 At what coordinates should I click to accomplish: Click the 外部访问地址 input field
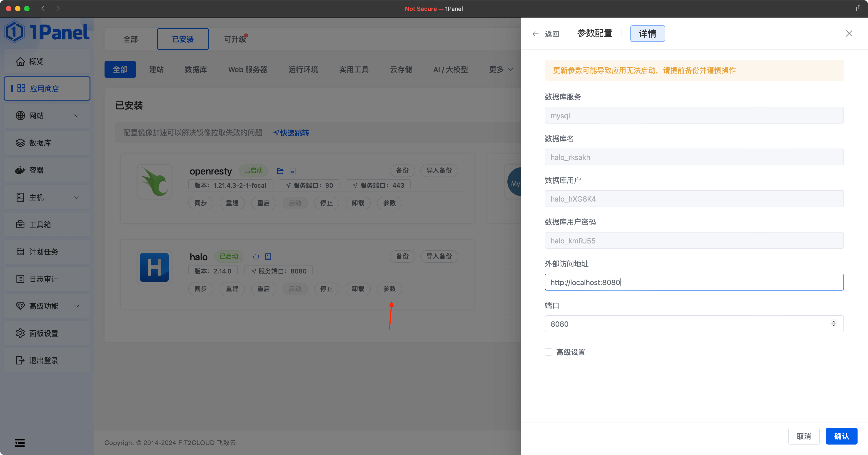click(694, 282)
